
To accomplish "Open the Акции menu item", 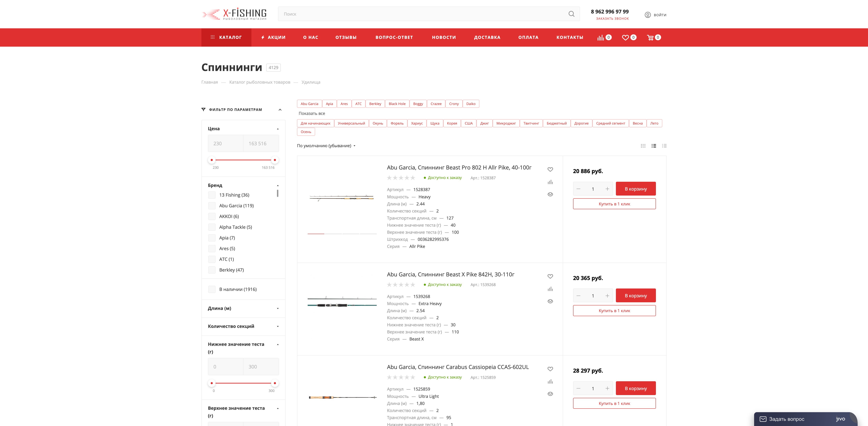I will pos(273,37).
